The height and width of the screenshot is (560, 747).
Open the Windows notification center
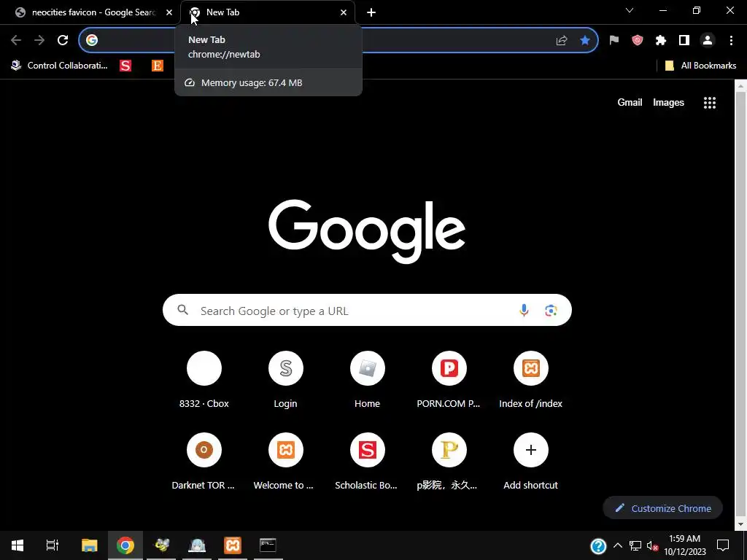[723, 545]
